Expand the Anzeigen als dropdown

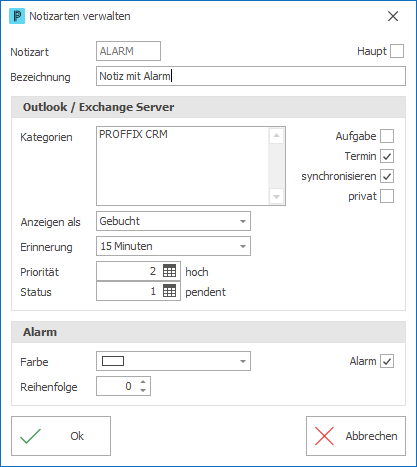point(243,221)
